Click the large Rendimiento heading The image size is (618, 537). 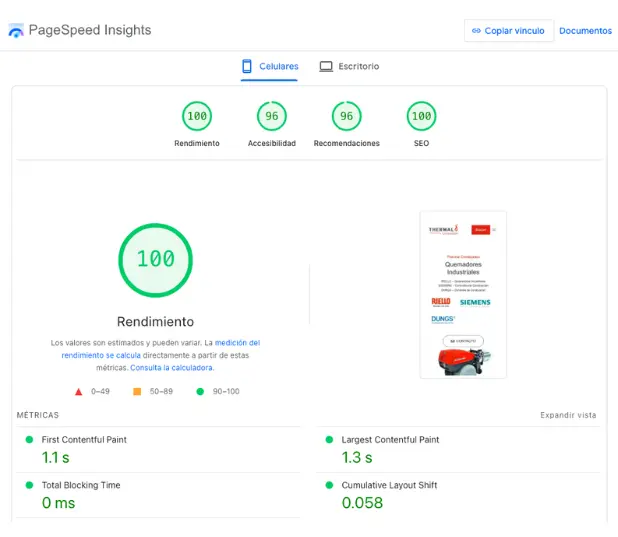155,322
